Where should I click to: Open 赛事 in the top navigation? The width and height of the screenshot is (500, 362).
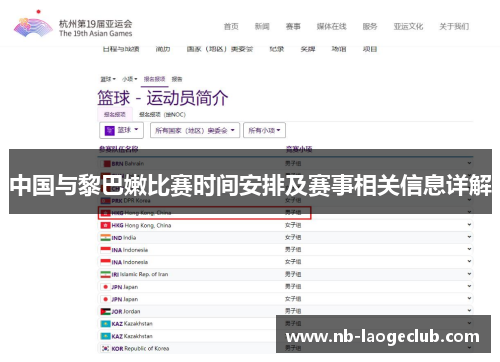(x=293, y=26)
